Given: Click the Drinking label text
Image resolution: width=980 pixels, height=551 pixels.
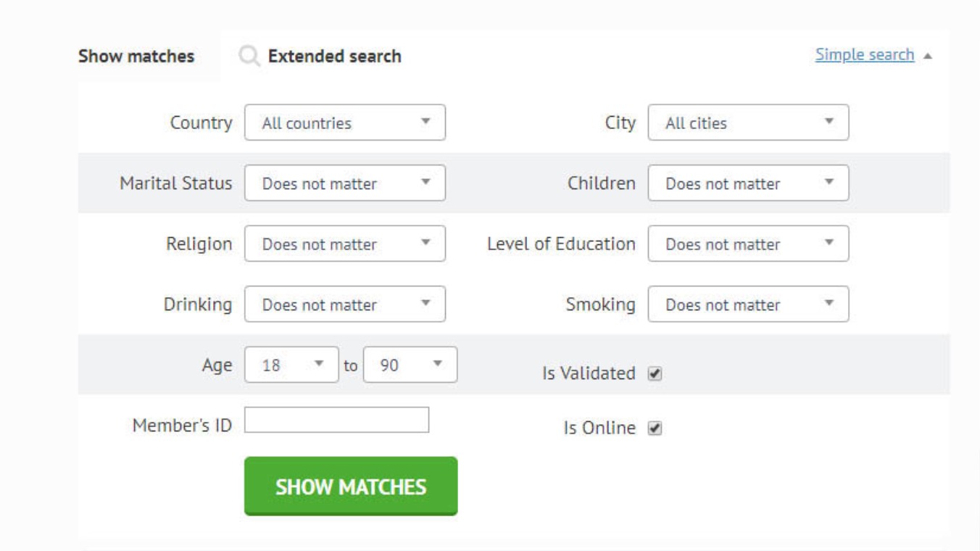Looking at the screenshot, I should 198,304.
